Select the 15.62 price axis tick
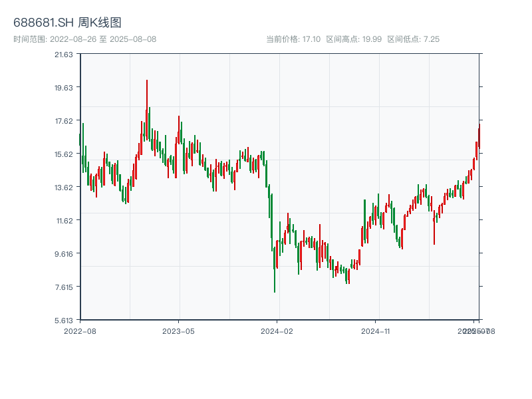Screen dimensions: 532x399 pos(64,154)
